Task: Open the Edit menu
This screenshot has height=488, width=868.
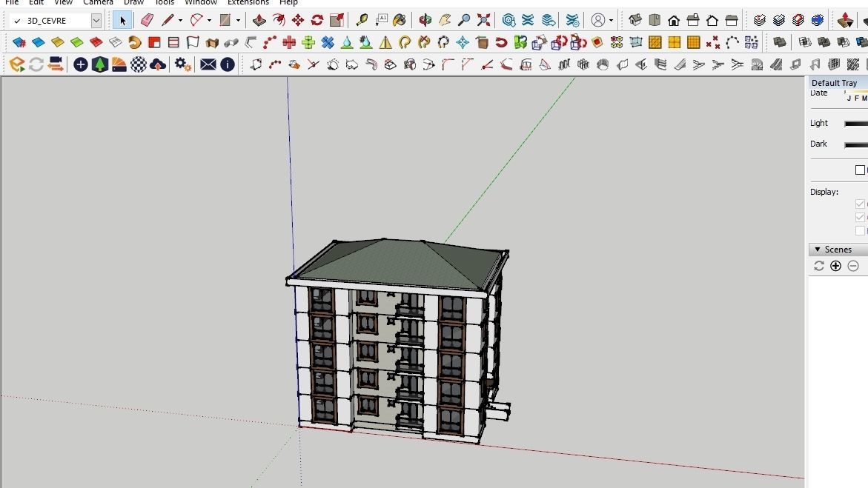Action: click(x=36, y=2)
